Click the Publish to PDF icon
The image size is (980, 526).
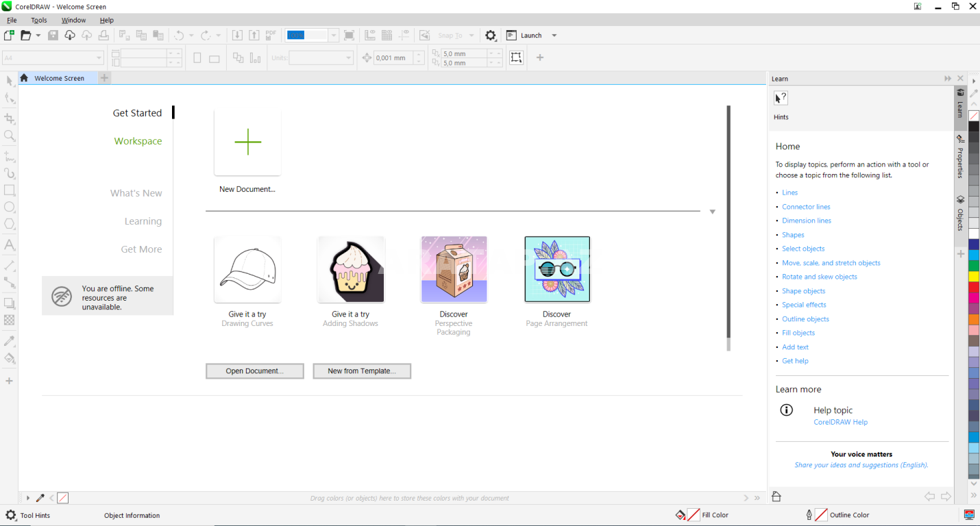[271, 36]
